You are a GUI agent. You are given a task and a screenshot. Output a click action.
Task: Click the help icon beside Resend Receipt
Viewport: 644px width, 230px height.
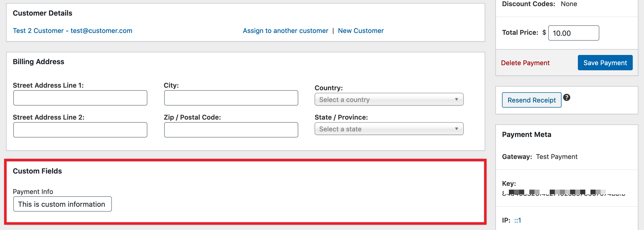567,98
